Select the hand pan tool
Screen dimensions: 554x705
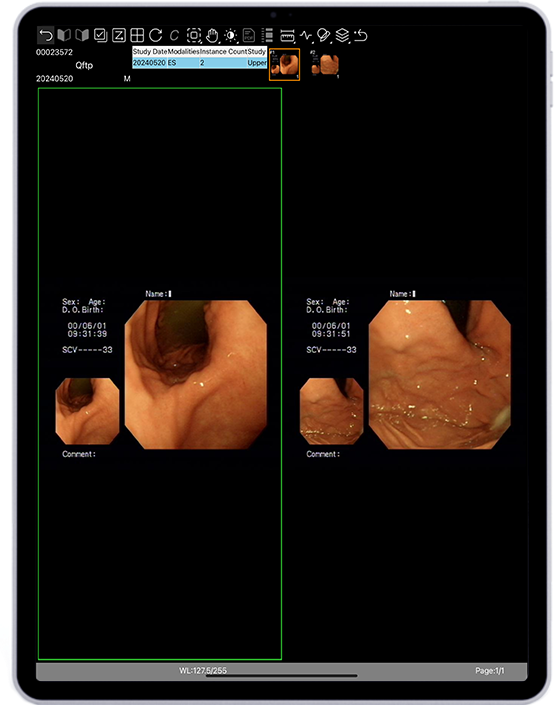212,36
